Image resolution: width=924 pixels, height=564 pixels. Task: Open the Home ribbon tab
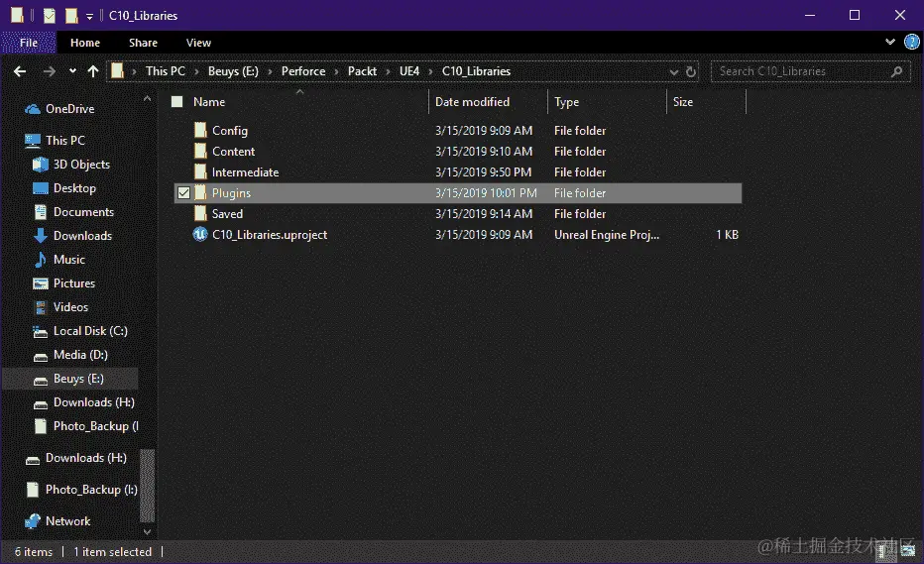85,43
